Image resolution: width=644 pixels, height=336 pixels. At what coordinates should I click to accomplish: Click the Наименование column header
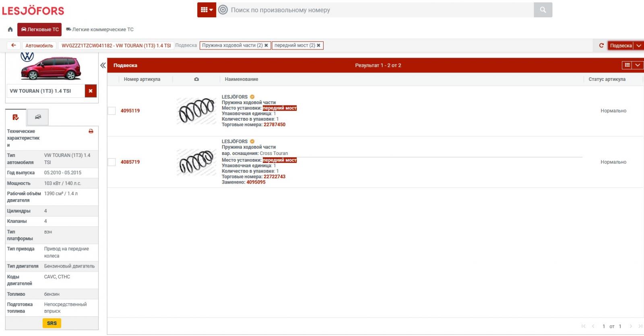tap(242, 79)
